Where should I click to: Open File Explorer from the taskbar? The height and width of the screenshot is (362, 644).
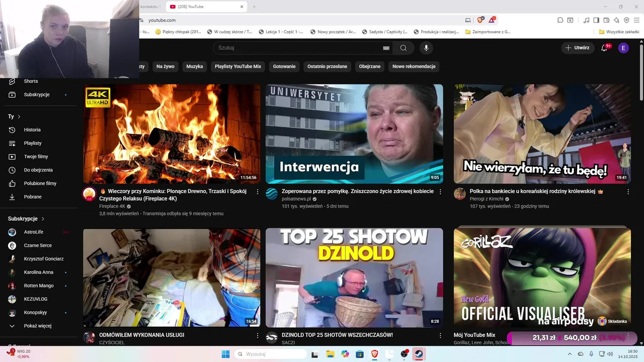pyautogui.click(x=330, y=354)
